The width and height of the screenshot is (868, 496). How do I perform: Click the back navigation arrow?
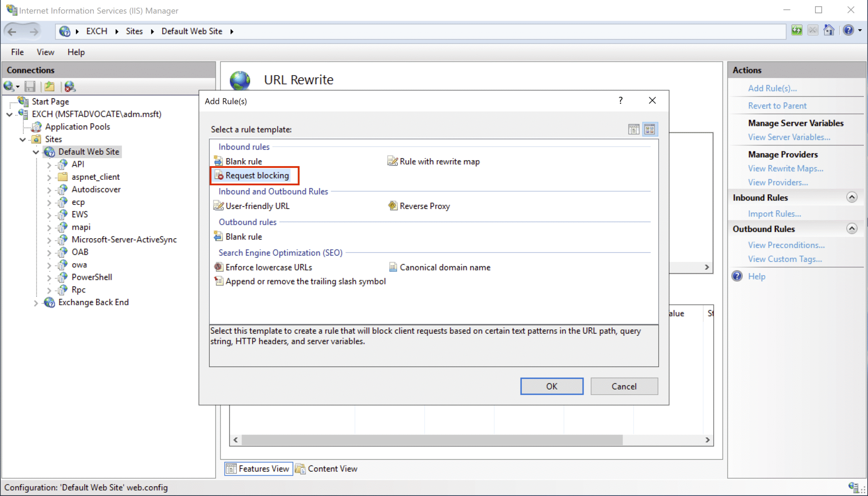tap(13, 31)
